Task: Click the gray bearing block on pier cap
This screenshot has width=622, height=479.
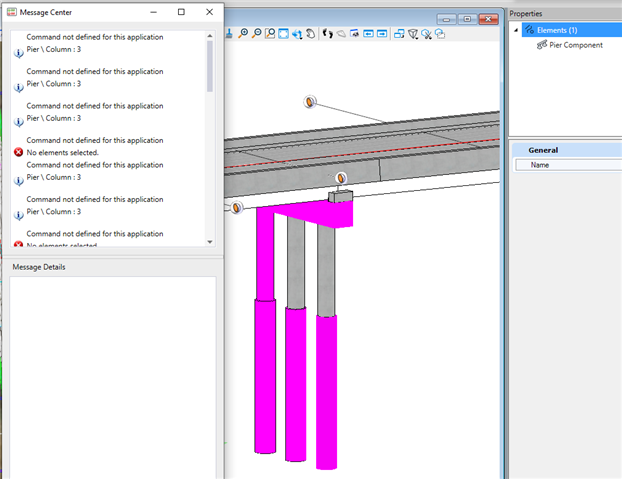Action: pyautogui.click(x=340, y=196)
